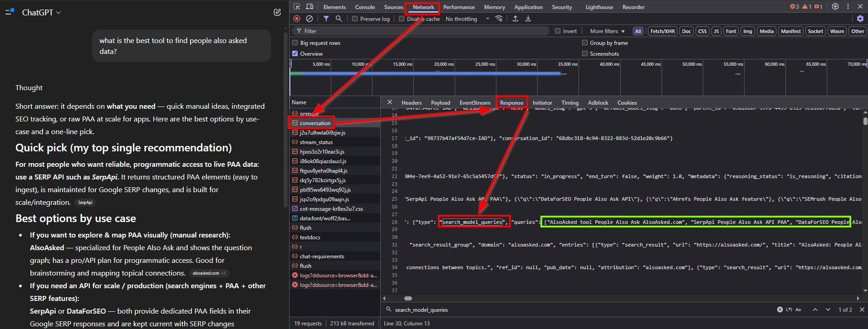This screenshot has width=868, height=329.
Task: Open the No throttling dropdown
Action: coord(467,19)
